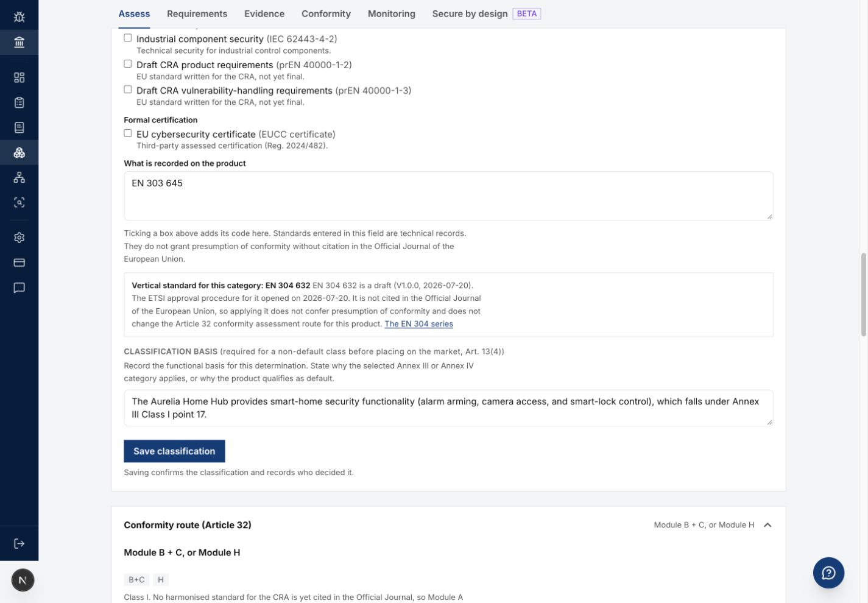Follow The EN 304 series link
This screenshot has width=868, height=603.
click(418, 324)
